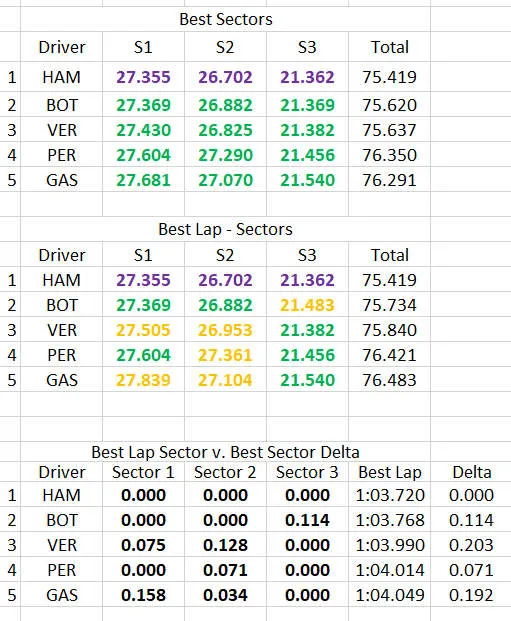Select the 'Sector 1' column header
This screenshot has height=621, width=511.
(143, 472)
